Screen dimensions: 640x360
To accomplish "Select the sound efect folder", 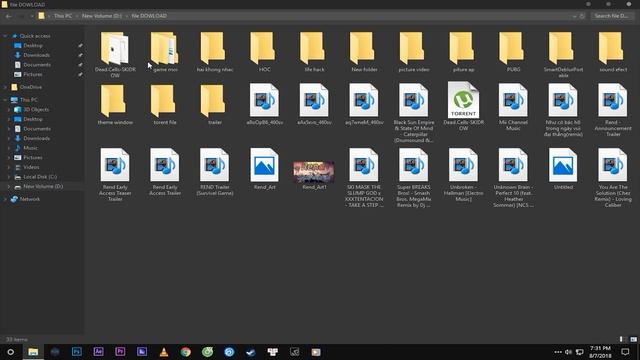I will click(613, 52).
